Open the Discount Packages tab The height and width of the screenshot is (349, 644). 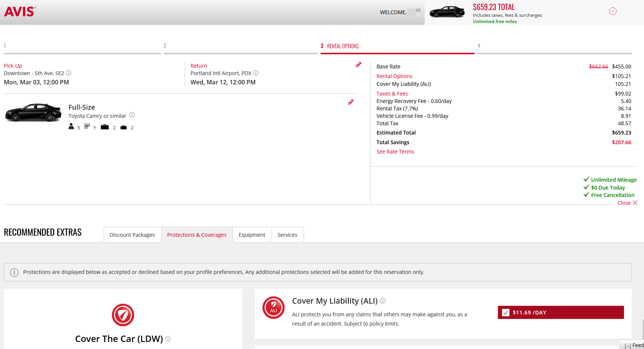coord(132,235)
